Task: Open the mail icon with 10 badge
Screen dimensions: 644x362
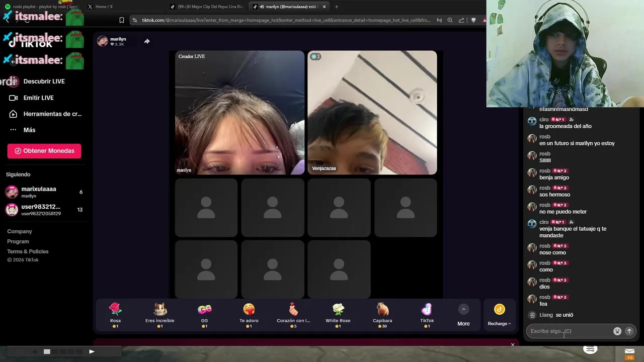Action: click(x=629, y=353)
